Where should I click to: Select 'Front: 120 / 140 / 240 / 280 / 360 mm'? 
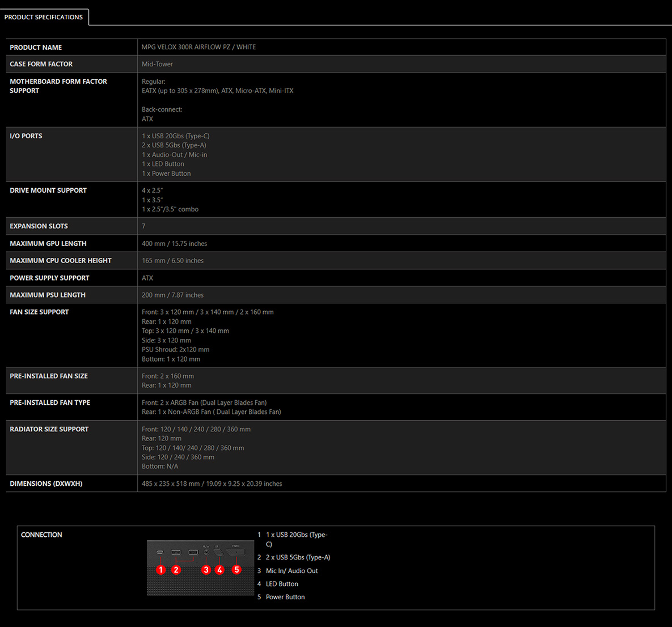(x=196, y=429)
